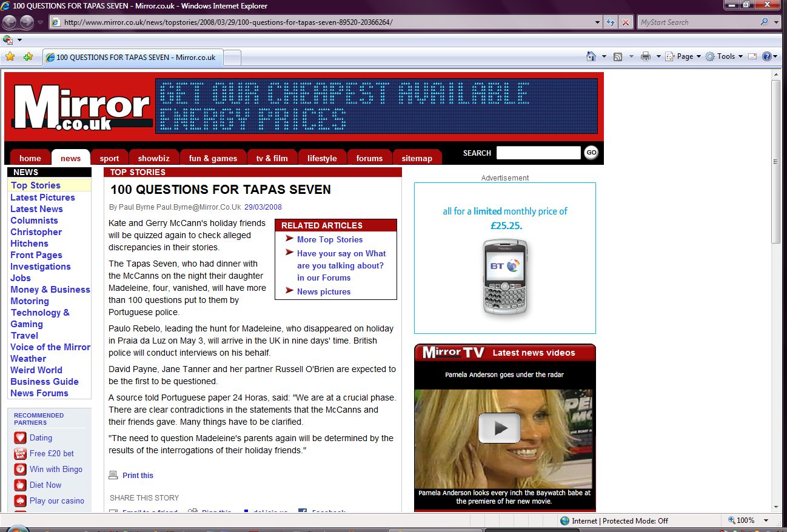The height and width of the screenshot is (532, 787).
Task: Click the blue Help question mark icon
Action: click(x=766, y=56)
